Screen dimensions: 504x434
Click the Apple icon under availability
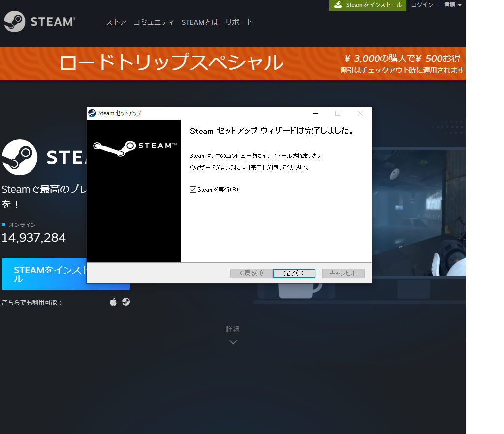pyautogui.click(x=113, y=302)
